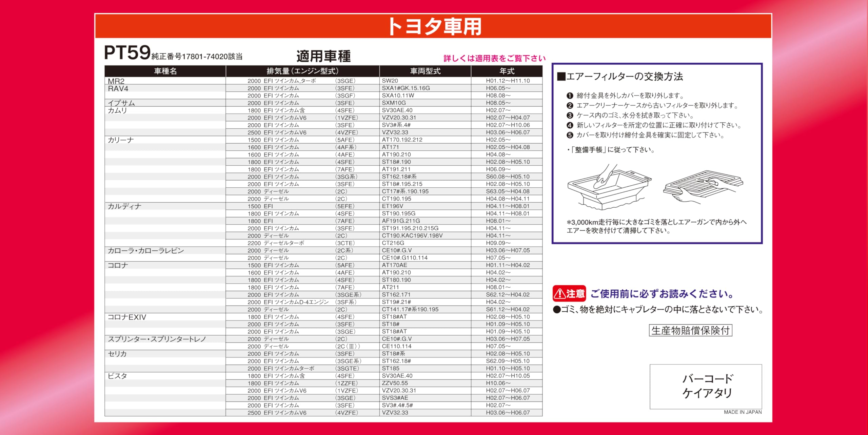Click step ❺ cover fastening instruction
The height and width of the screenshot is (435, 868).
click(646, 135)
